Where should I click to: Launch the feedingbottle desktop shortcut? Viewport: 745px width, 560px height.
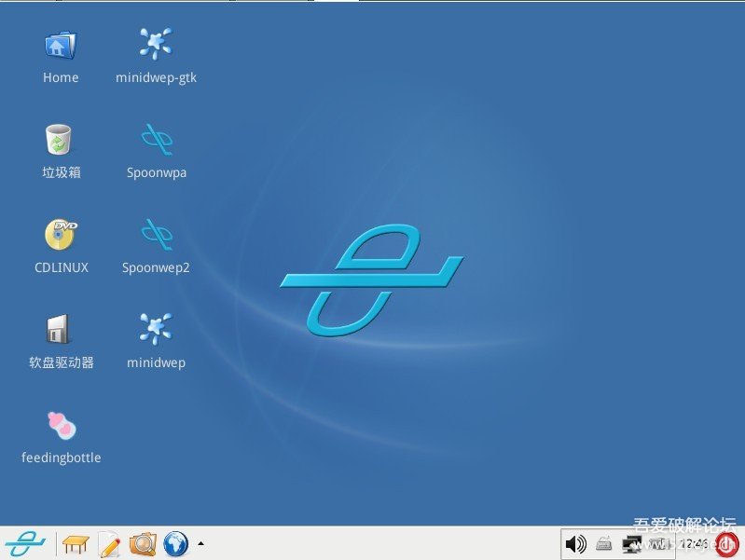pos(62,425)
